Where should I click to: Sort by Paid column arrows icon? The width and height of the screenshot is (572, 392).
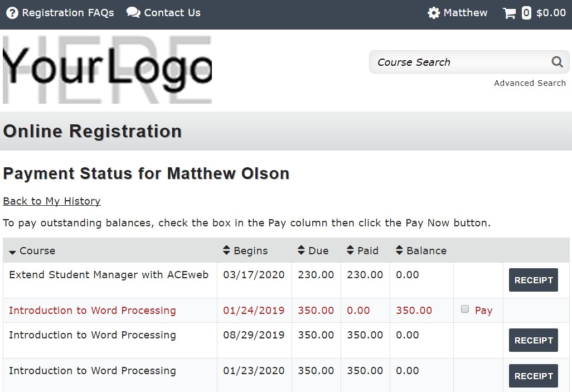350,250
